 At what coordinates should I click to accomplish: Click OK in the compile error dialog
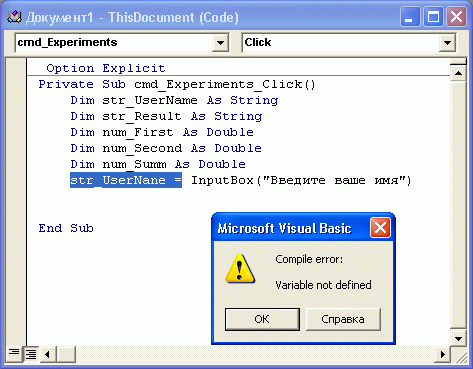262,319
